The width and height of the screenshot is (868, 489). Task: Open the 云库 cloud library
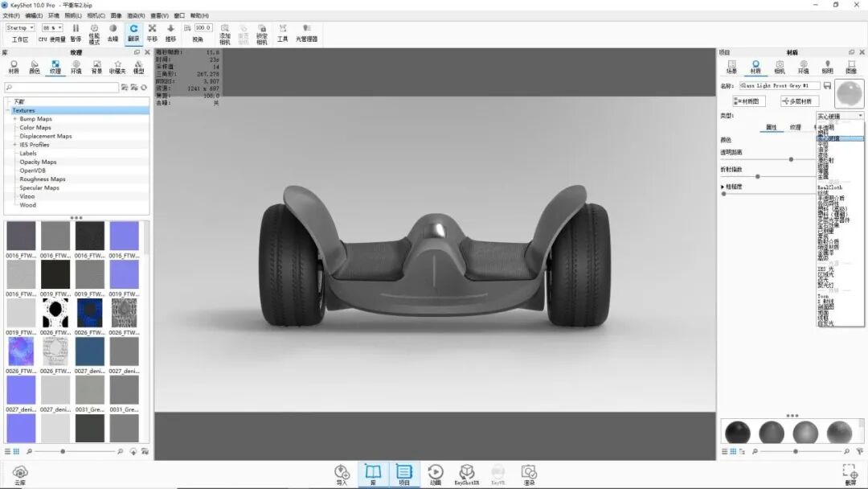(19, 473)
